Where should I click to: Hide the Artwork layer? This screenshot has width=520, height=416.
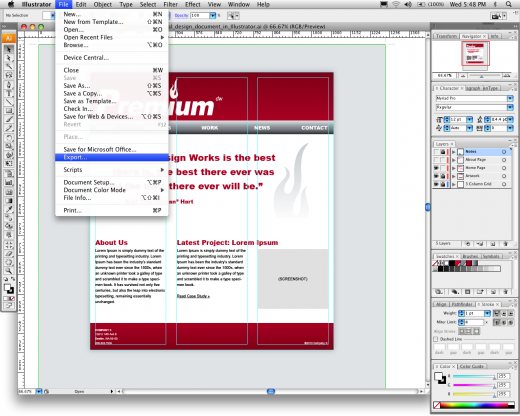436,176
